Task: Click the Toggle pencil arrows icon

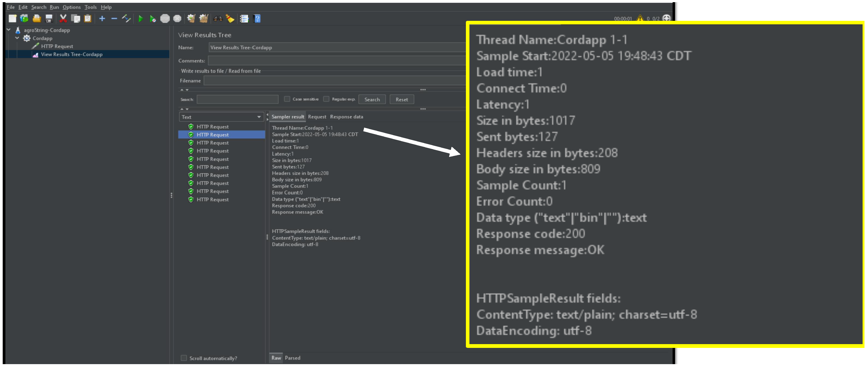Action: pos(126,19)
